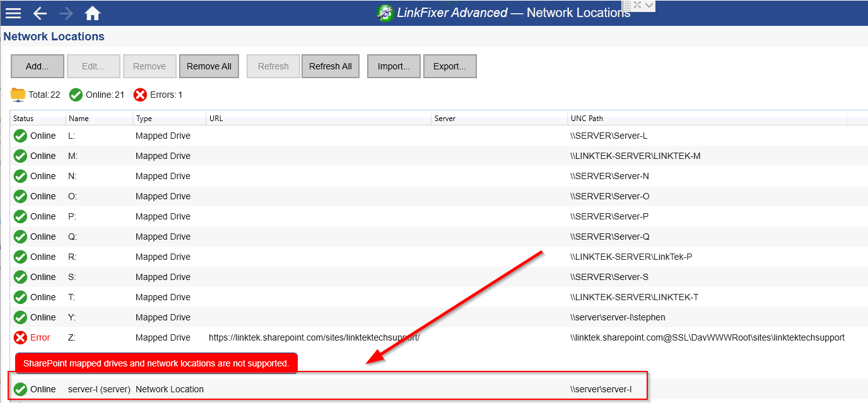This screenshot has height=403, width=868.
Task: Select the \\SERVER\Server-N path cell
Action: (x=609, y=176)
